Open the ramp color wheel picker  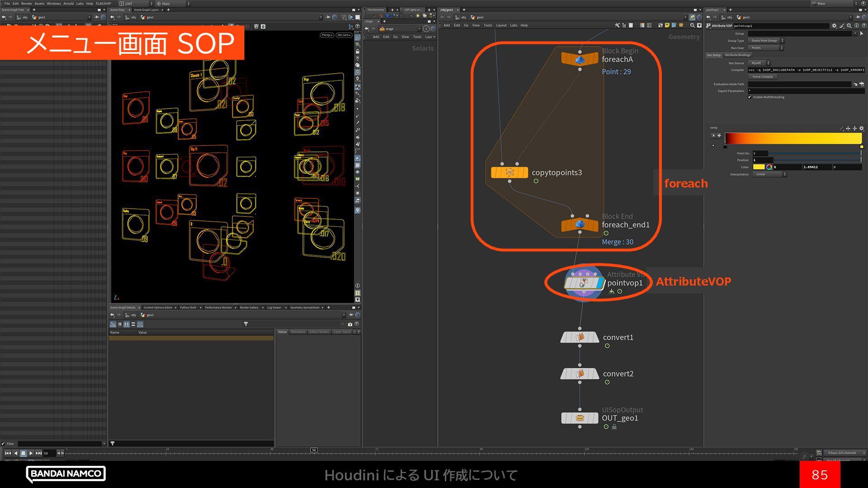click(769, 167)
